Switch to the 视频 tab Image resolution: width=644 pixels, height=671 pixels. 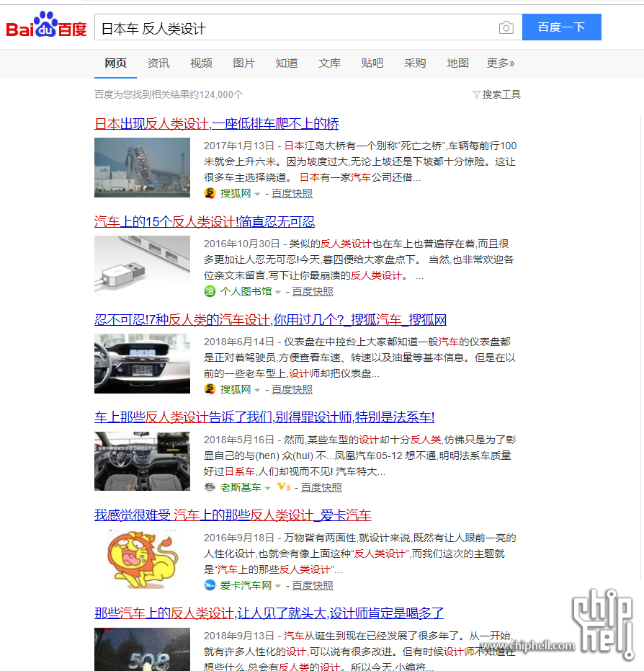[202, 63]
